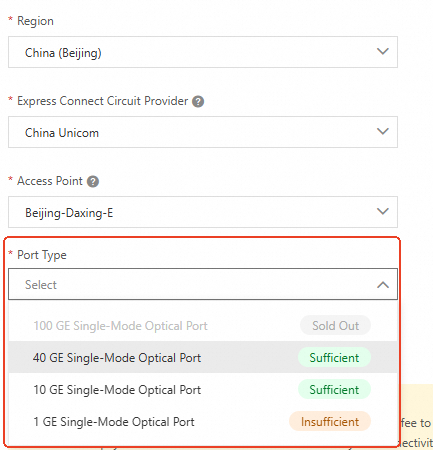Choose 1 GE Single-Mode Optical Port option
This screenshot has width=433, height=450.
tap(203, 421)
